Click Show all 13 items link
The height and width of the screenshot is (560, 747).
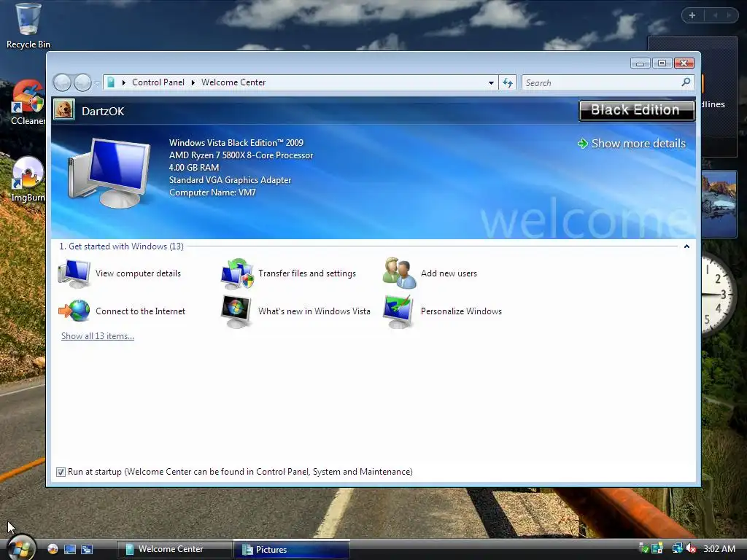click(x=98, y=336)
